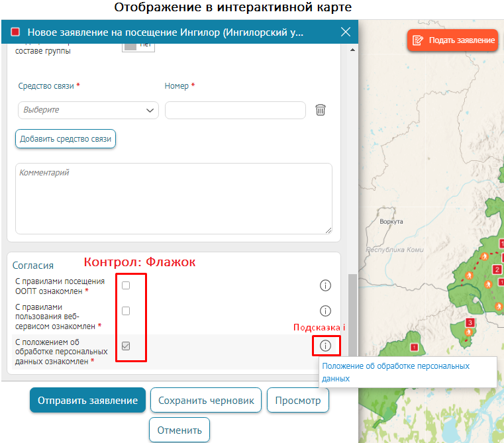Check ООПТ visiting rules consent box
This screenshot has height=443, width=504.
pos(126,285)
